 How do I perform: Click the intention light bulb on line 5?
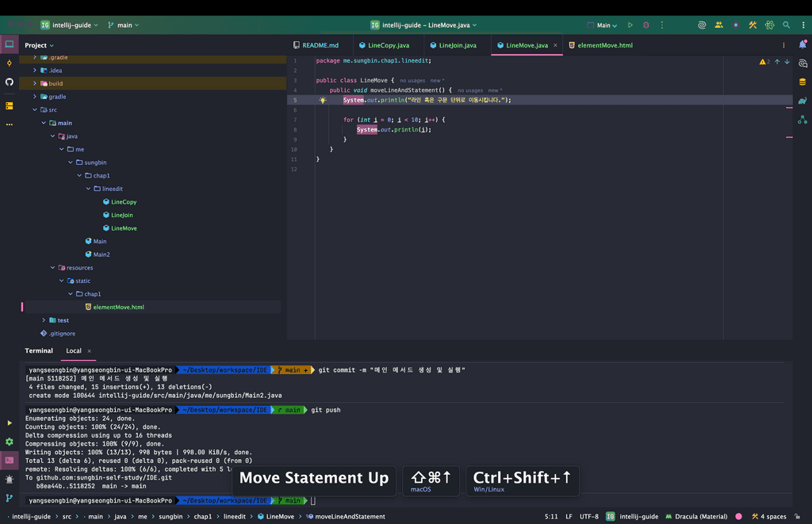point(323,101)
